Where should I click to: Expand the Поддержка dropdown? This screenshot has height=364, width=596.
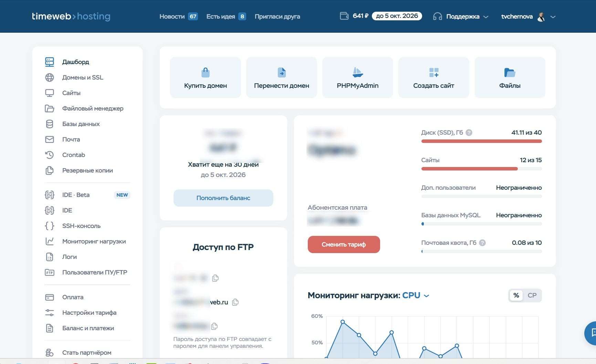tap(461, 17)
